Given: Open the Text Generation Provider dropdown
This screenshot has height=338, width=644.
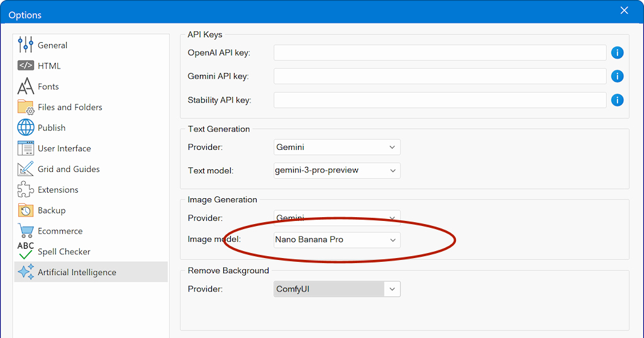Looking at the screenshot, I should pyautogui.click(x=336, y=147).
